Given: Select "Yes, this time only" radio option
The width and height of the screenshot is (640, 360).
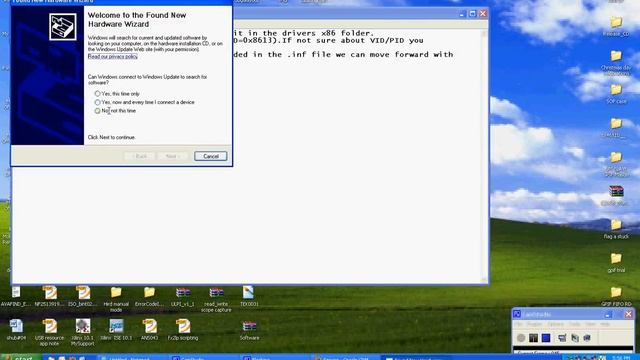Looking at the screenshot, I should click(97, 94).
